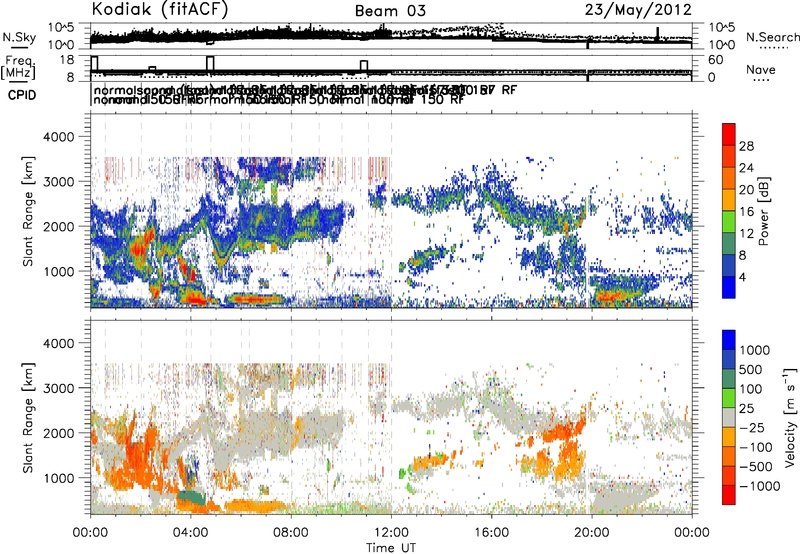The width and height of the screenshot is (800, 554).
Task: Click the "Power [dB]" color bar title
Action: (764, 211)
